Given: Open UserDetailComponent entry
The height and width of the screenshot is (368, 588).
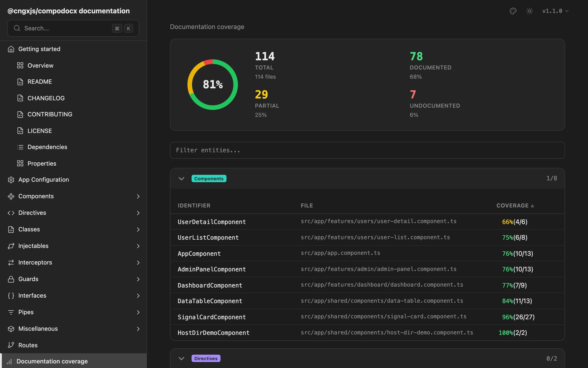Looking at the screenshot, I should click(x=212, y=222).
